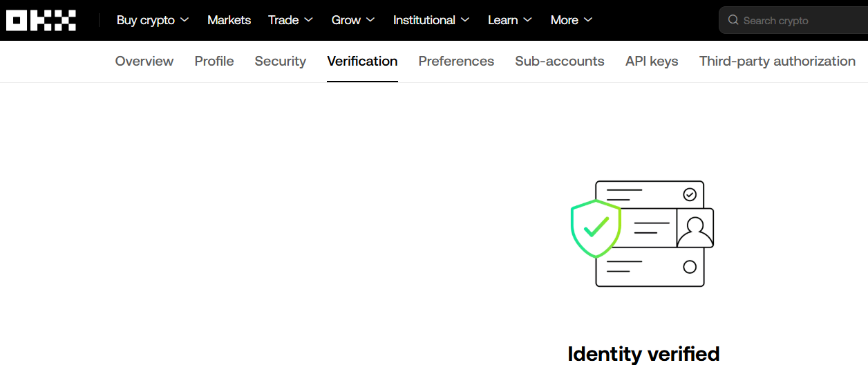
Task: Open the Preferences tab
Action: point(456,61)
